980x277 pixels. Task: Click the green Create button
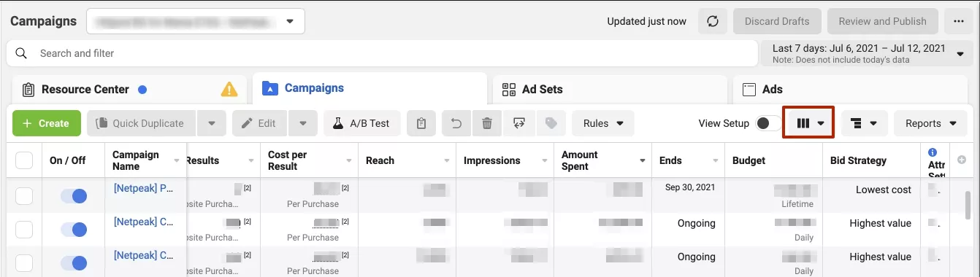[x=46, y=123]
